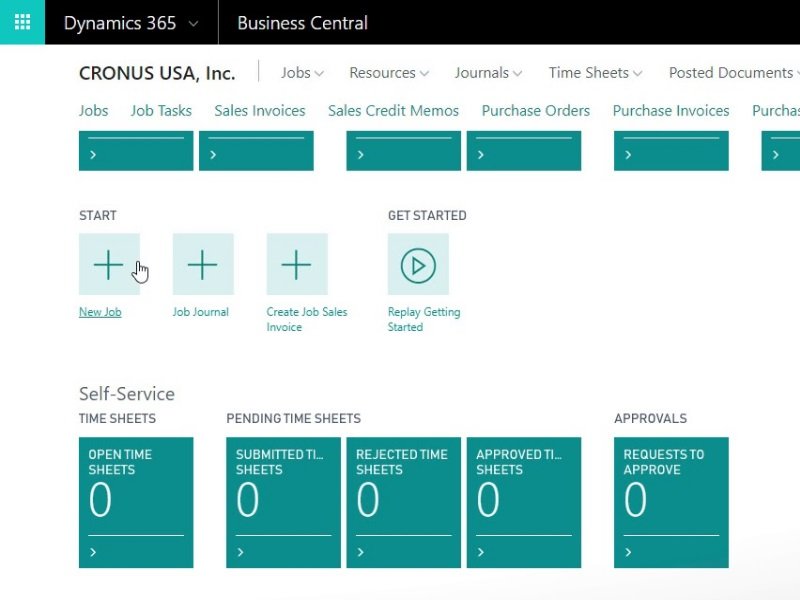Expand the Resources menu

click(x=389, y=73)
